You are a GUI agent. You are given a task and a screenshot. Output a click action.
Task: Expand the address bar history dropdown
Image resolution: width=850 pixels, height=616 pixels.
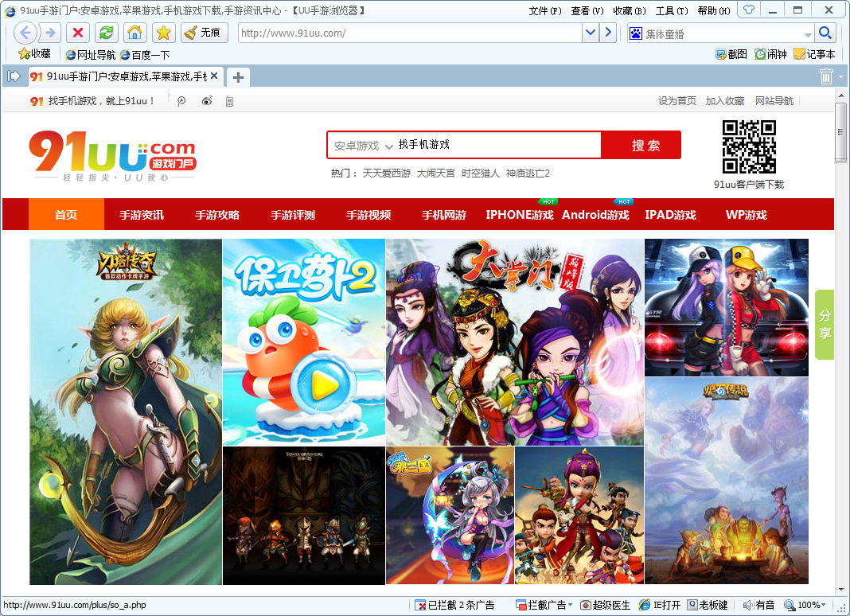pos(591,33)
